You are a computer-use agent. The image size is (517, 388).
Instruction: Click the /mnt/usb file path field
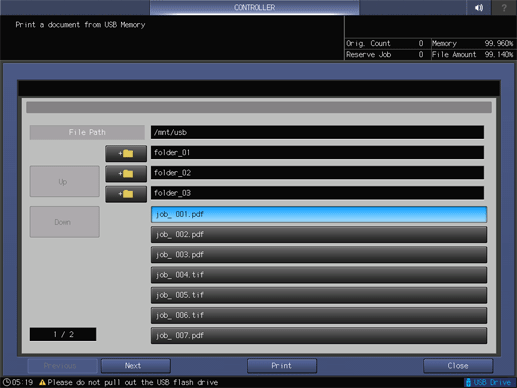tap(317, 132)
